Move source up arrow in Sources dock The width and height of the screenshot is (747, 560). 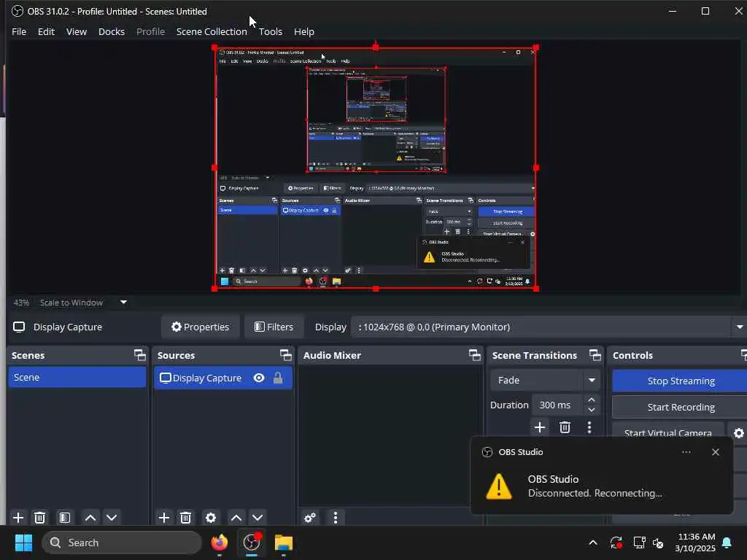point(236,518)
